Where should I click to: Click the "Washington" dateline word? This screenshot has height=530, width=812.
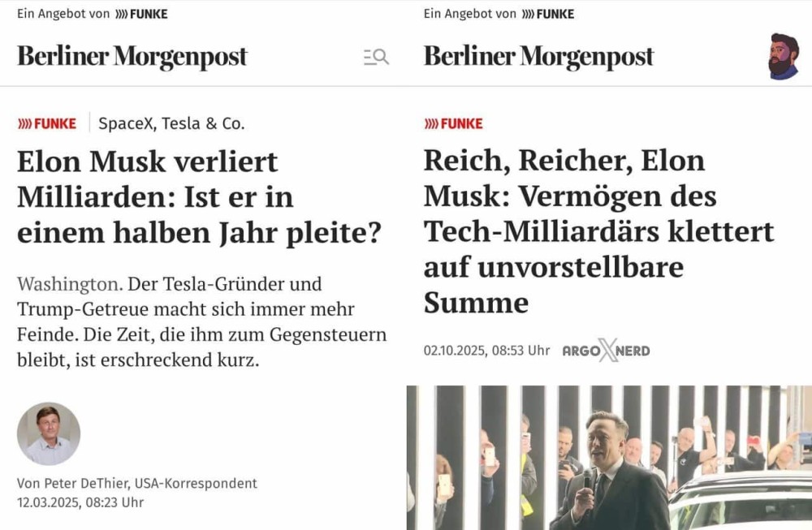pyautogui.click(x=68, y=285)
